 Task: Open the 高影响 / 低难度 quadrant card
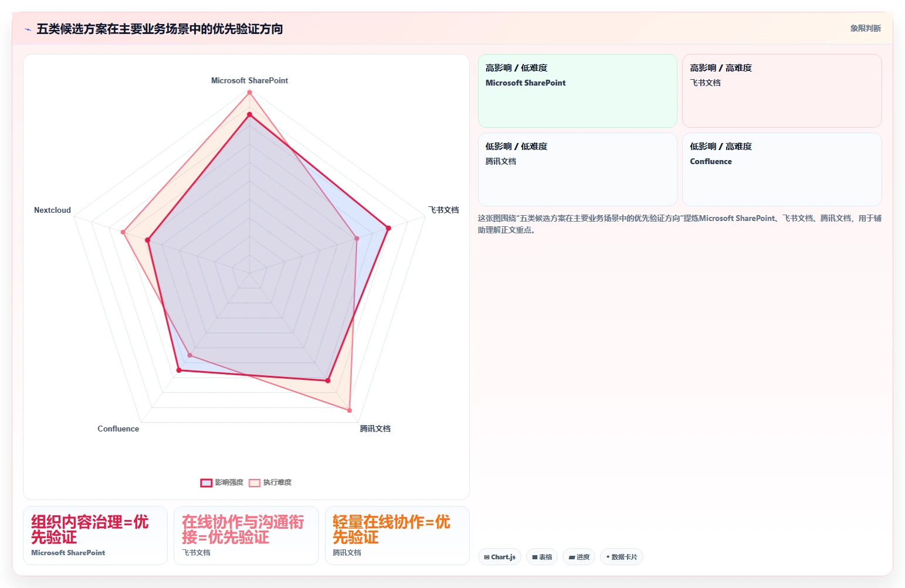[578, 91]
